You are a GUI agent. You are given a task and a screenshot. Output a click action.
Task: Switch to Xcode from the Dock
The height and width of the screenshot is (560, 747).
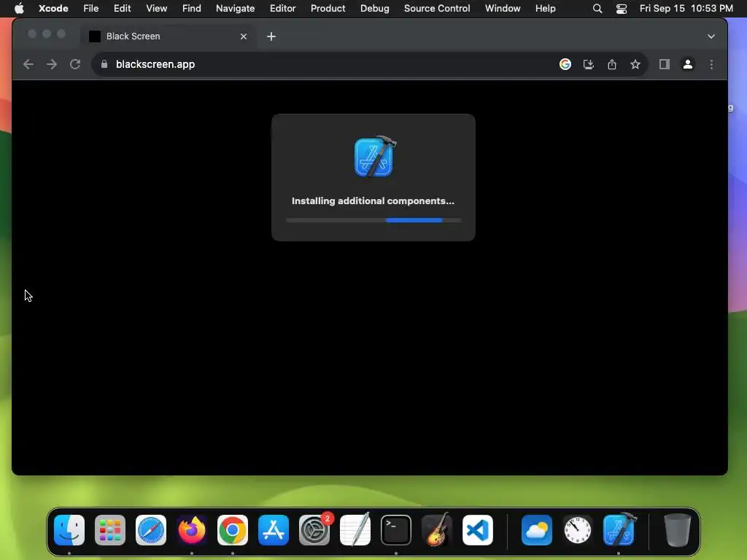pos(619,529)
